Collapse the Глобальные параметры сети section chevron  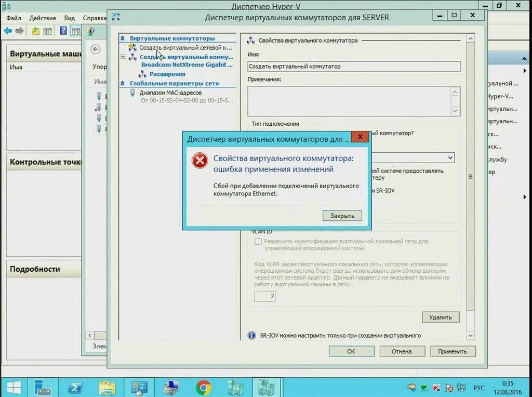(123, 83)
